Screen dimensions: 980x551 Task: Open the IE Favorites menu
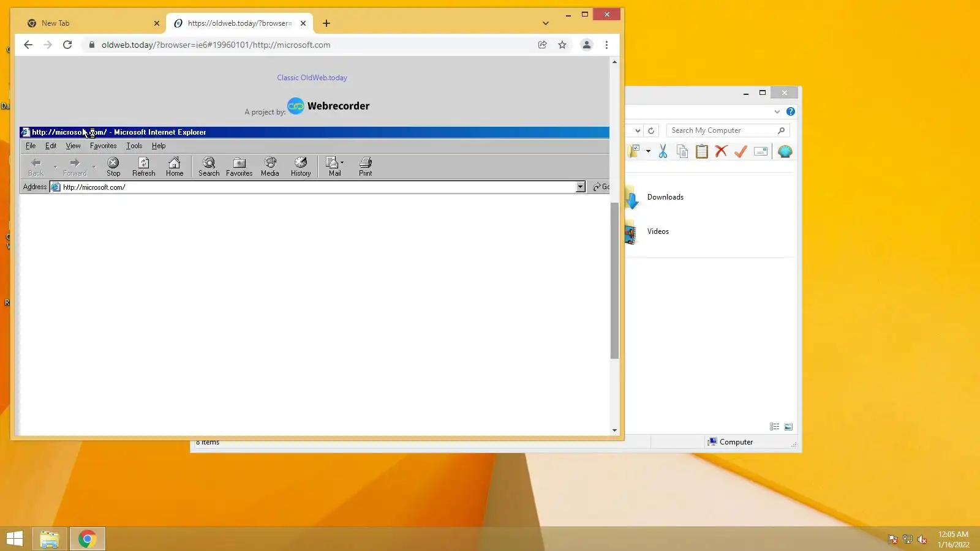(x=103, y=146)
